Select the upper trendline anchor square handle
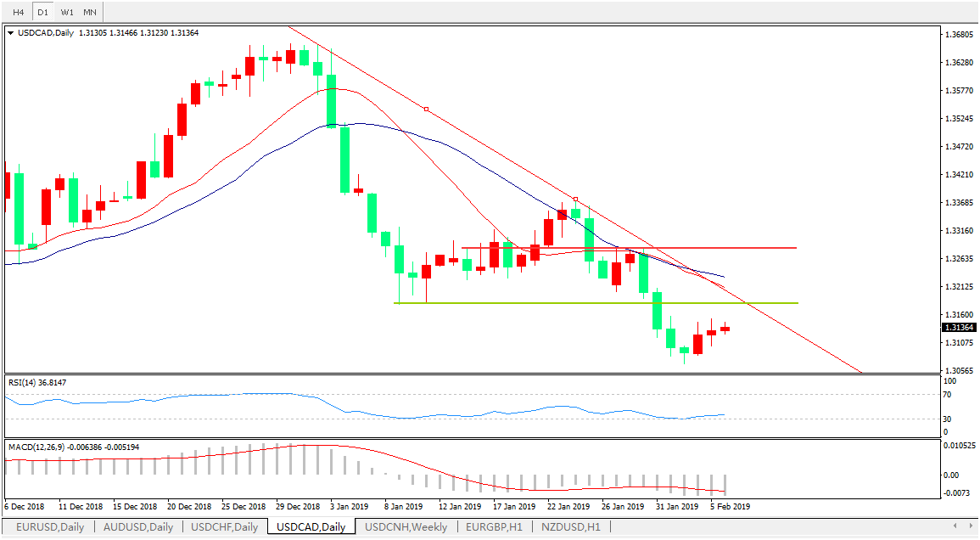The height and width of the screenshot is (540, 980). (x=426, y=109)
